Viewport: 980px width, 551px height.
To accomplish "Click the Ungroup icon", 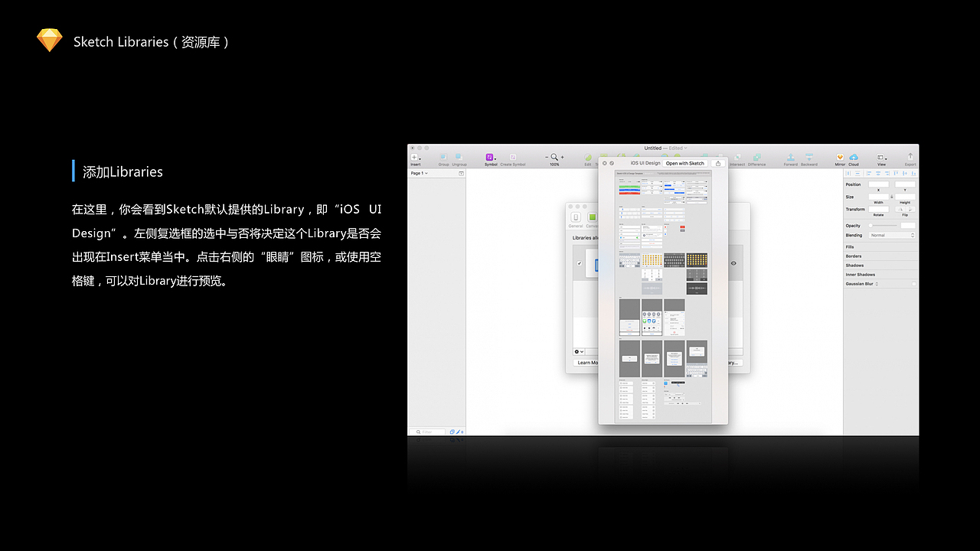I will [459, 157].
